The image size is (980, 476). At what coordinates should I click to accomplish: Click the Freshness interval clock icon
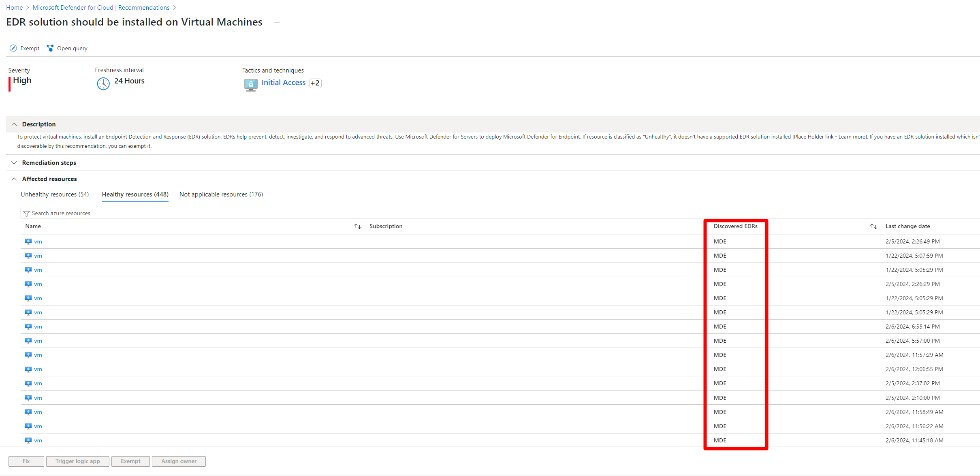click(103, 83)
